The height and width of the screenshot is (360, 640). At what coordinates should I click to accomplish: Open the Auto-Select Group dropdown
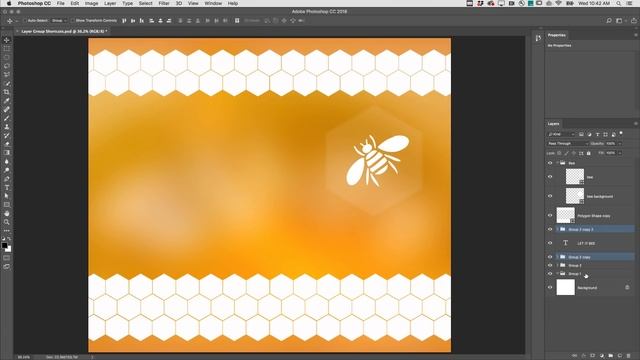click(59, 20)
